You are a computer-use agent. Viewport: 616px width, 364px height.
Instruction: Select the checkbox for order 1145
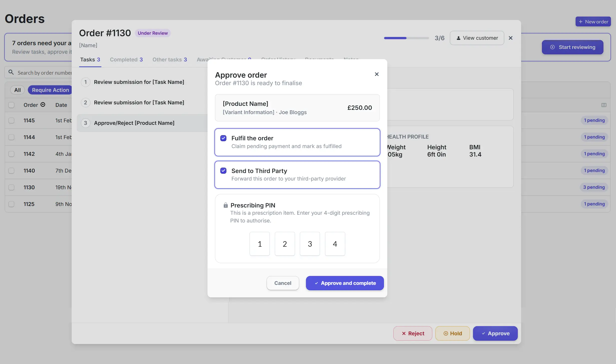click(11, 121)
